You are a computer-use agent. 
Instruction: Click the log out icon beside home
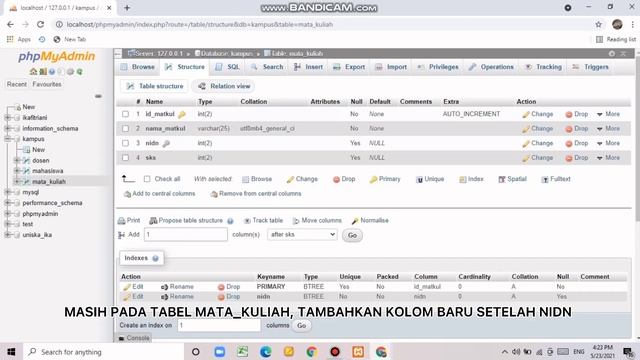42,71
